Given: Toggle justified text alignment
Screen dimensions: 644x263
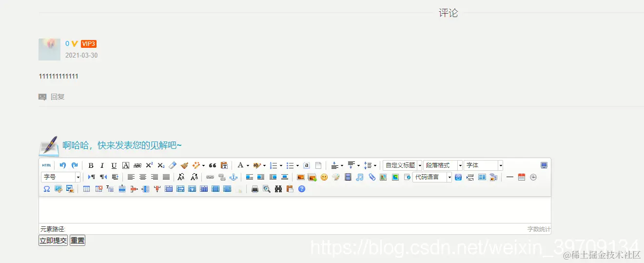Looking at the screenshot, I should point(166,177).
